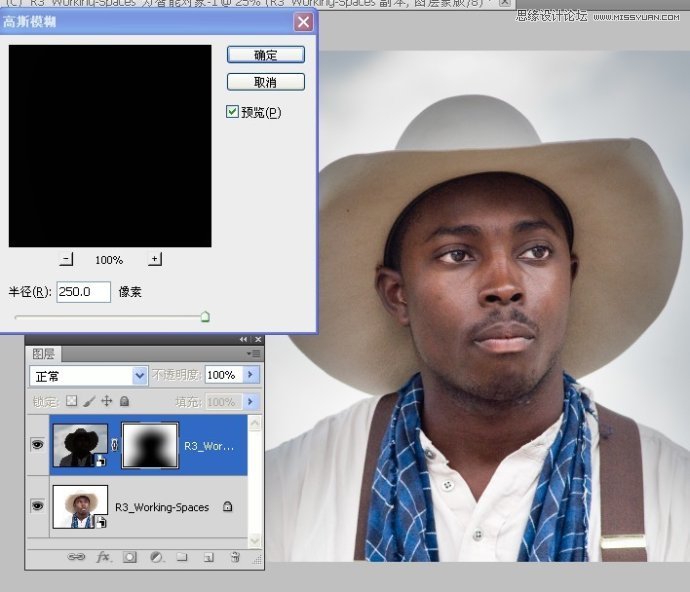This screenshot has width=690, height=592.
Task: Toggle lock image pixels brush icon
Action: coord(89,401)
